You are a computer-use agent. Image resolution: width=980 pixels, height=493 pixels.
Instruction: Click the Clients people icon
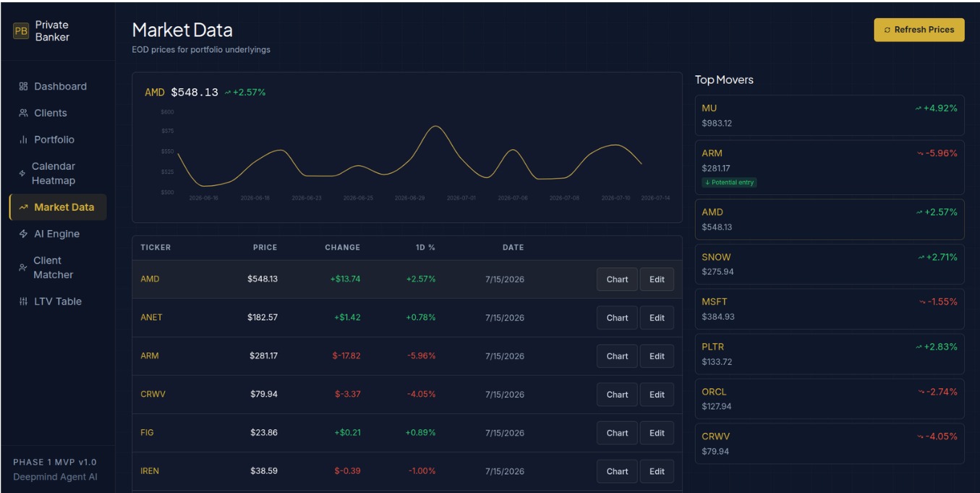tap(23, 113)
